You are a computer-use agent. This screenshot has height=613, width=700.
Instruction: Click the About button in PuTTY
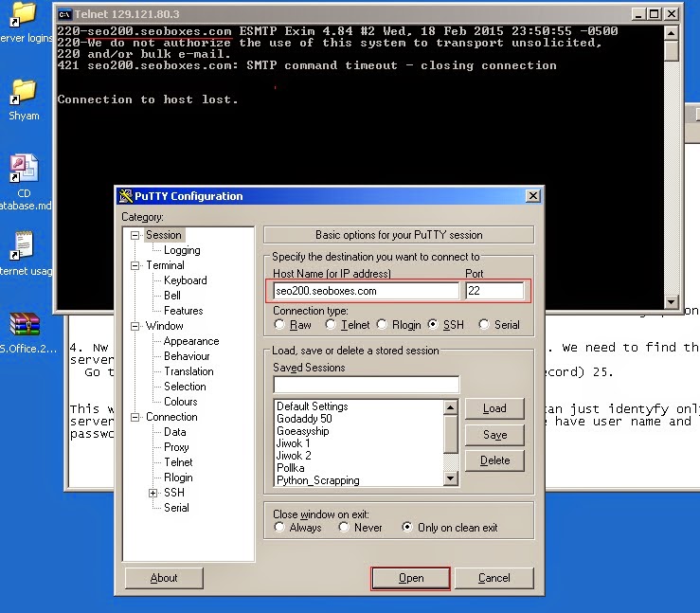[164, 578]
